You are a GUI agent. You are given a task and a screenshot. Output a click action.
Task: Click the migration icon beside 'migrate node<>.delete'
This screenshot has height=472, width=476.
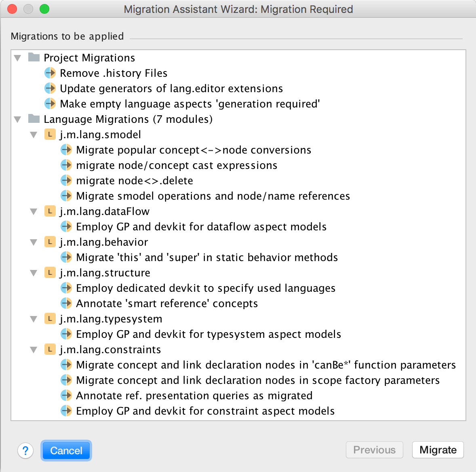pyautogui.click(x=66, y=180)
